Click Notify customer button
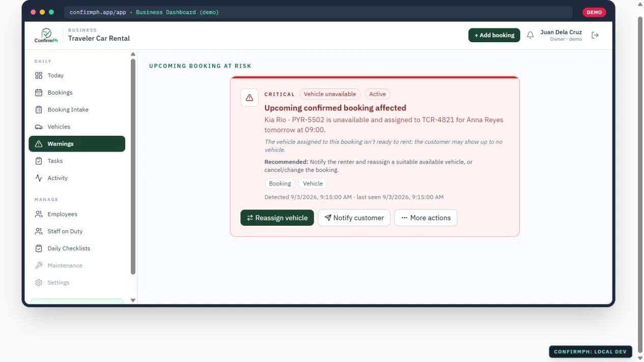 pyautogui.click(x=354, y=218)
